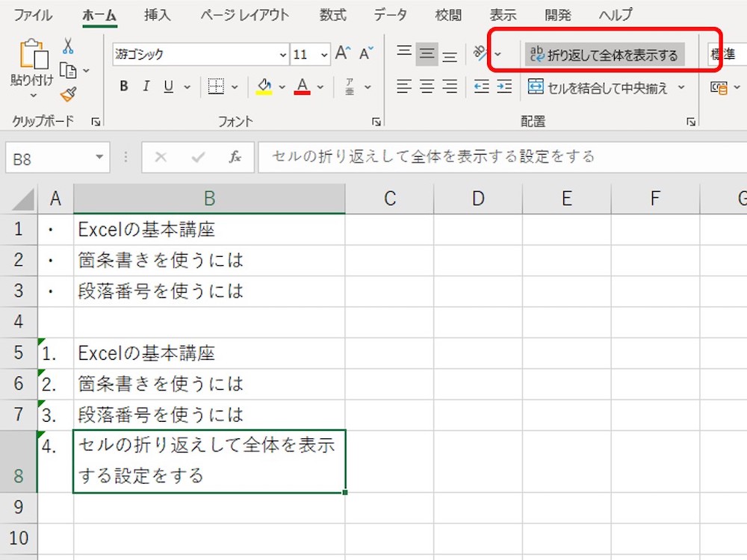Open the クリップボード dialog launcher
Viewport: 747px width, 560px height.
96,122
